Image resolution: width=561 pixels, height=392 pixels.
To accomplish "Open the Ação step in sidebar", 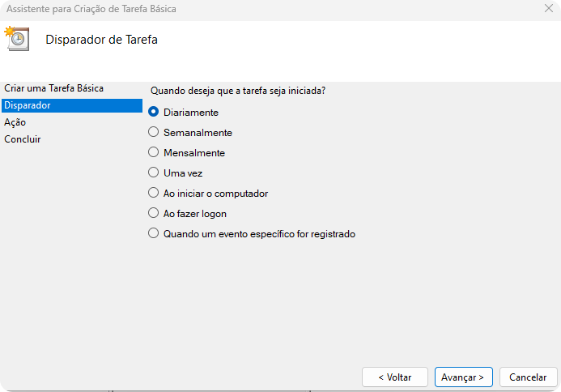I will click(x=15, y=122).
